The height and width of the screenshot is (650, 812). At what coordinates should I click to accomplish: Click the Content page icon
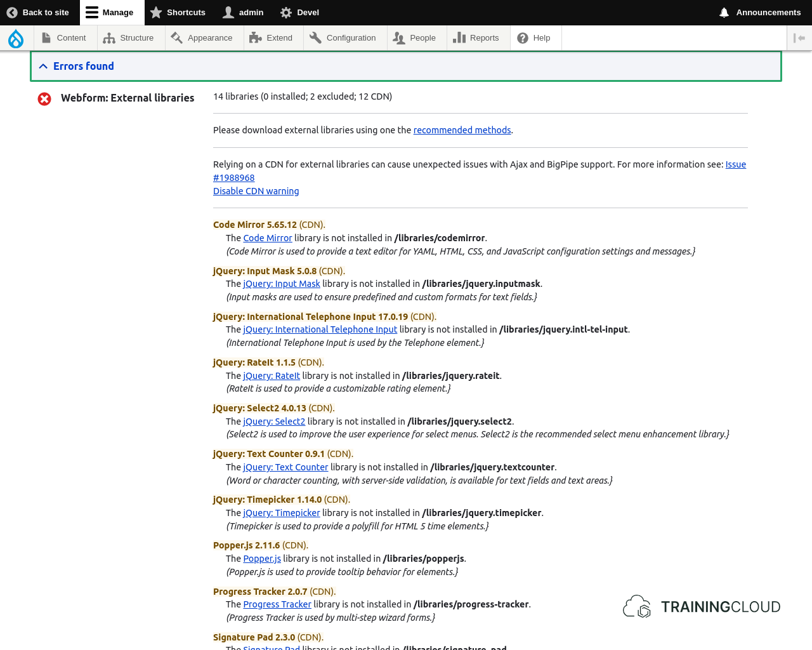pos(46,38)
